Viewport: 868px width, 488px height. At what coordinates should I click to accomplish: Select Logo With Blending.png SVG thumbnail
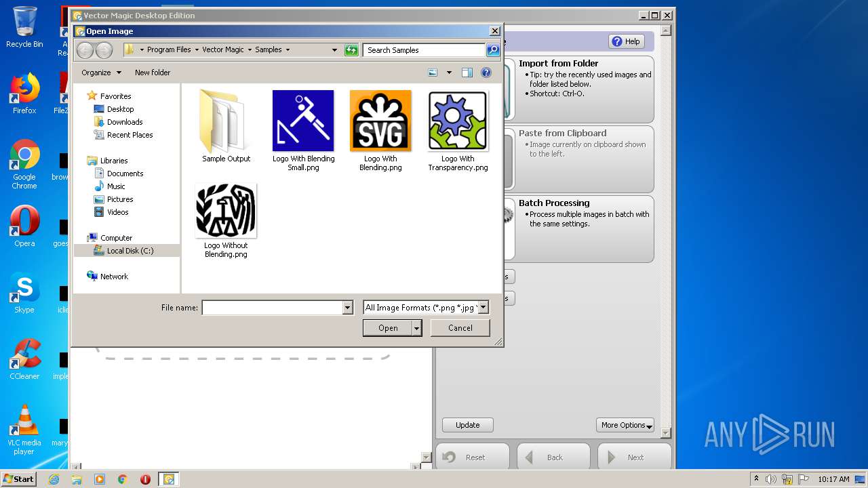[380, 121]
